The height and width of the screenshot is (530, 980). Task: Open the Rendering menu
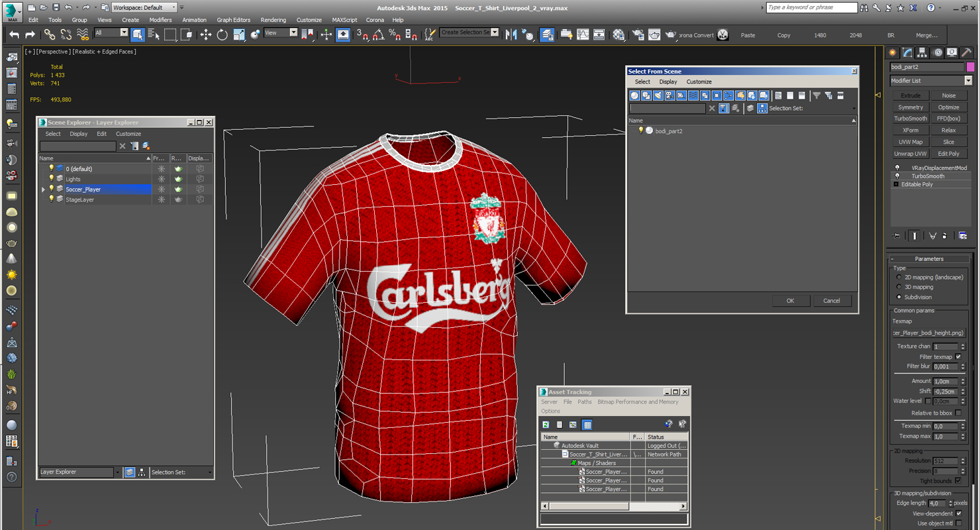coord(273,20)
